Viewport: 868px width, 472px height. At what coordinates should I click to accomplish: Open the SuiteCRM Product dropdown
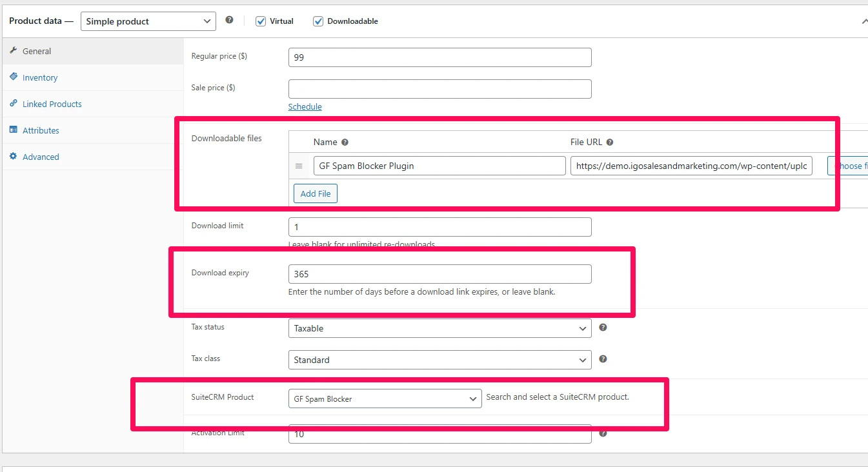[385, 399]
